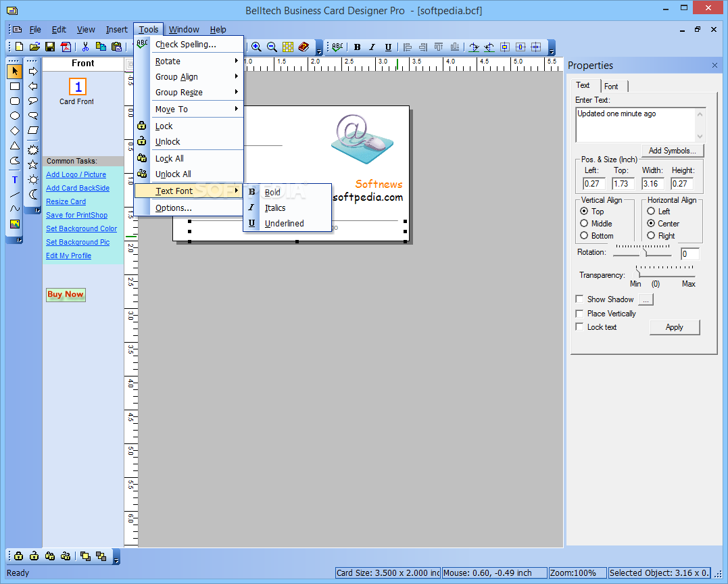Choose Underlined from Text Font submenu
728x584 pixels.
point(287,223)
